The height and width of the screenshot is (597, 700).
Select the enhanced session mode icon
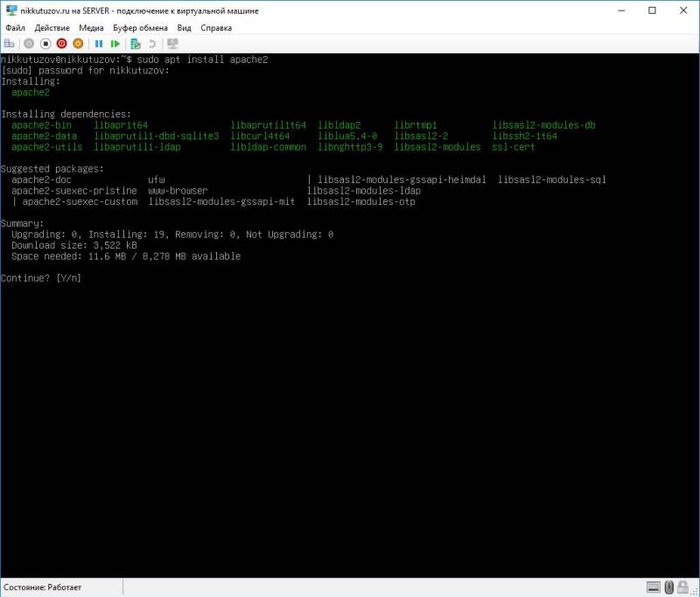click(x=171, y=42)
